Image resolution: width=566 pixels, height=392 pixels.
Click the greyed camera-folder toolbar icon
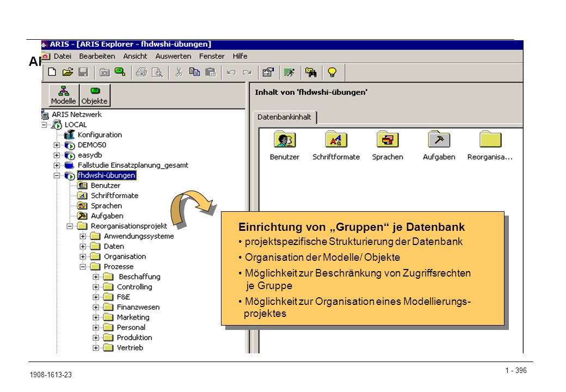(x=104, y=72)
